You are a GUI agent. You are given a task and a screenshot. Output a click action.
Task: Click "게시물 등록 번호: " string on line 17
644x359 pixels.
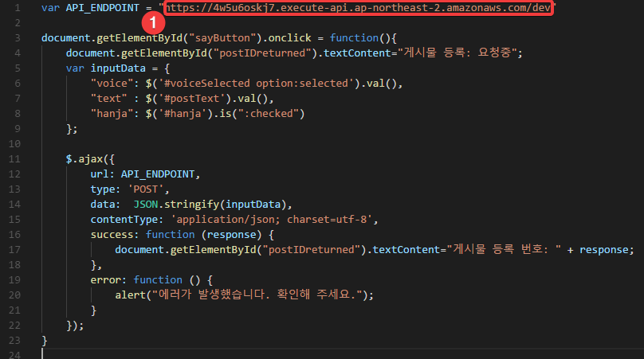(504, 249)
